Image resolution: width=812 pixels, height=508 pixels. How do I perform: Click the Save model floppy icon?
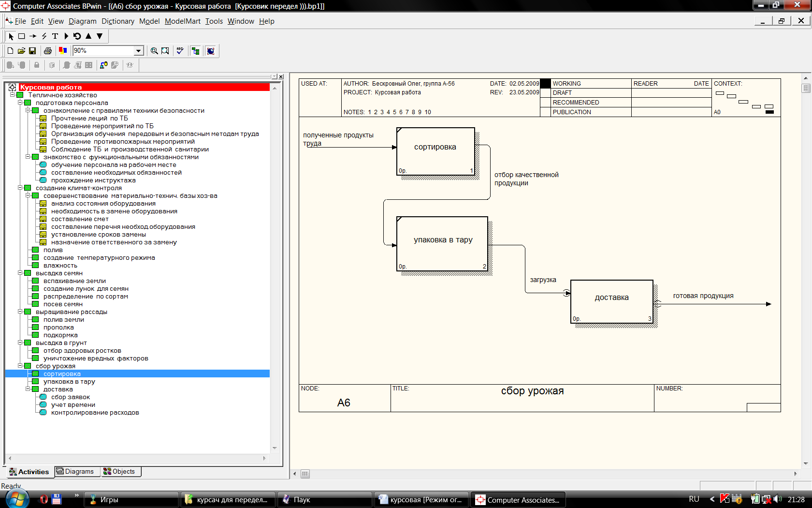pos(32,51)
